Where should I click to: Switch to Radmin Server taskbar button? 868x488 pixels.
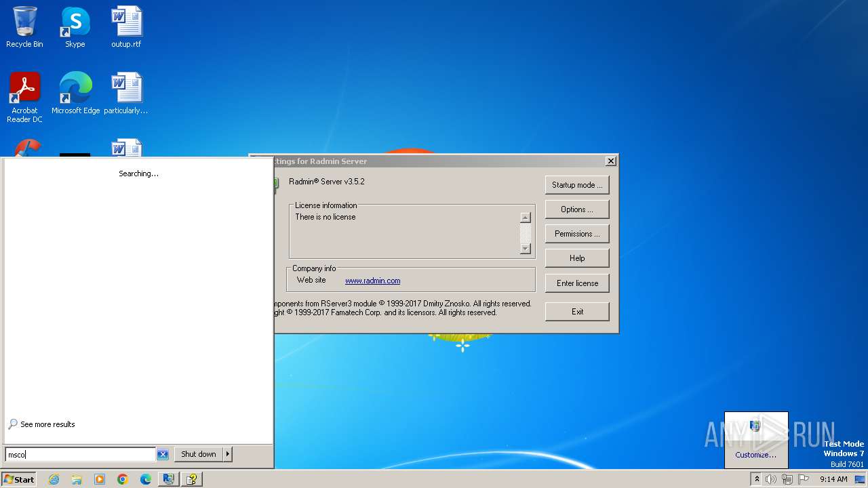point(168,479)
